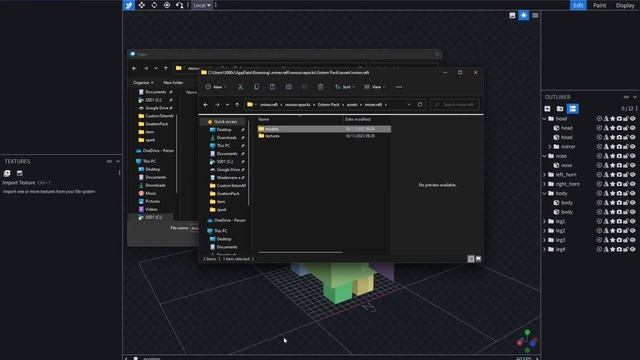
Task: Toggle visibility of the nose group
Action: click(x=633, y=156)
